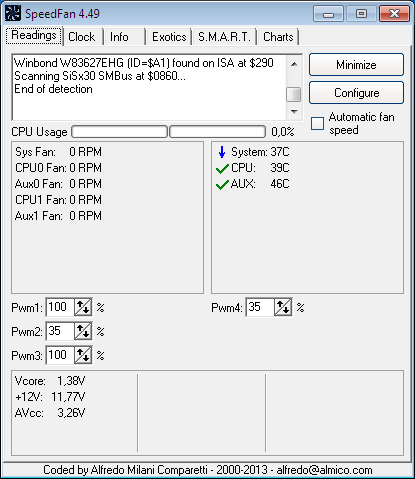Click the 'End of detection' log line
Screen dimensions: 415x479
tap(53, 89)
